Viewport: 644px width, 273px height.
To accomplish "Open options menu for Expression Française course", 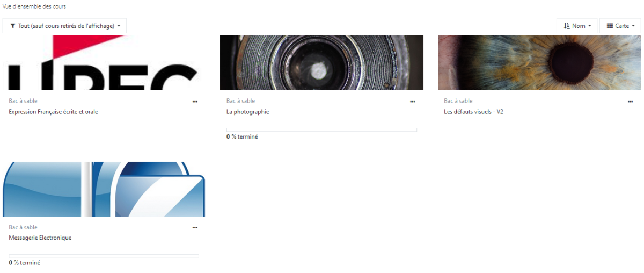I will (195, 101).
